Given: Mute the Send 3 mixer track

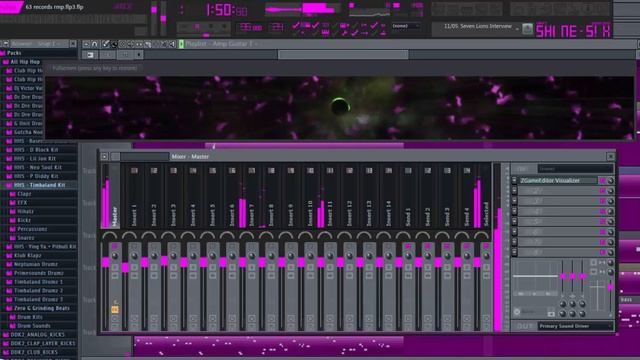Looking at the screenshot, I should pos(447,246).
